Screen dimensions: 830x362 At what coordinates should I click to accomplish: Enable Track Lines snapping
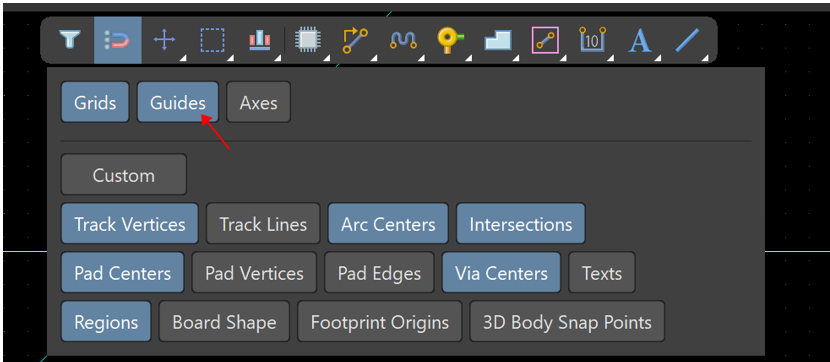point(263,224)
